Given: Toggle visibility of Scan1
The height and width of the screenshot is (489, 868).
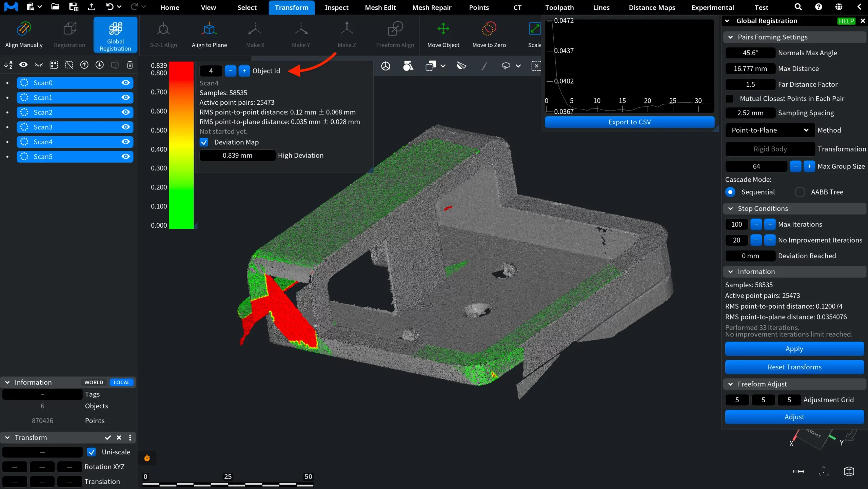Looking at the screenshot, I should click(126, 98).
